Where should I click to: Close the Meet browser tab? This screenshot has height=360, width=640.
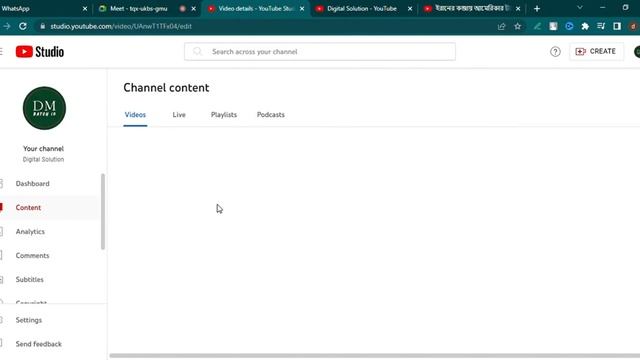pos(193,9)
